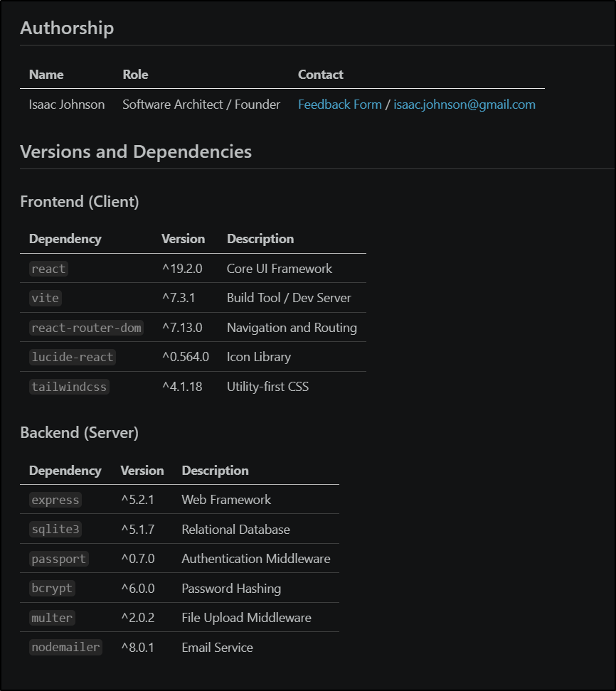Screen dimensions: 616x691
Task: Click the bcrypt code label
Action: coord(52,589)
